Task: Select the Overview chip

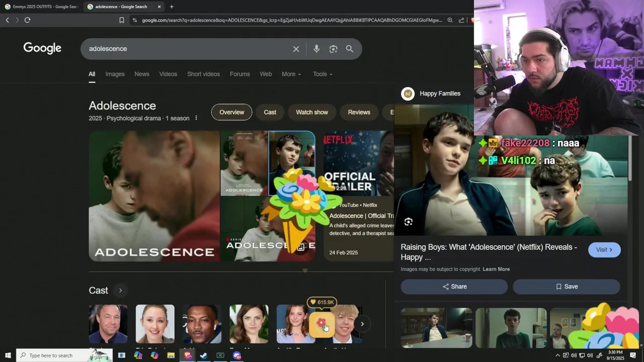Action: click(231, 112)
